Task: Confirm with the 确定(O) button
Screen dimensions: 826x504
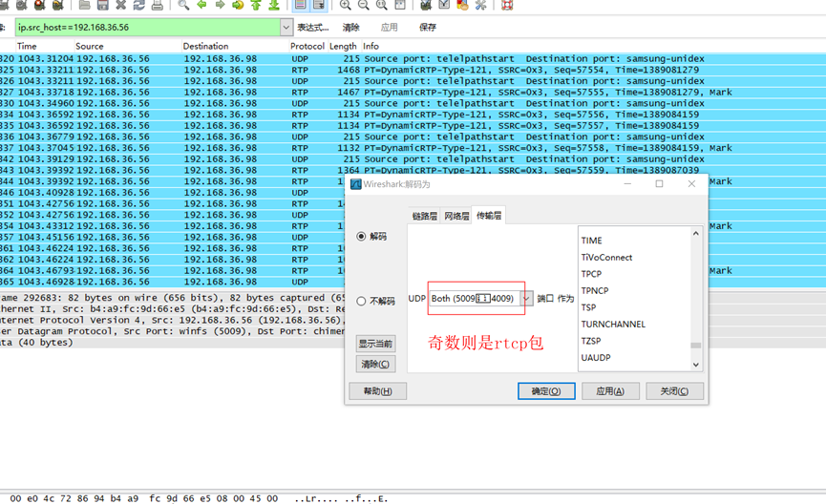Action: pos(546,391)
